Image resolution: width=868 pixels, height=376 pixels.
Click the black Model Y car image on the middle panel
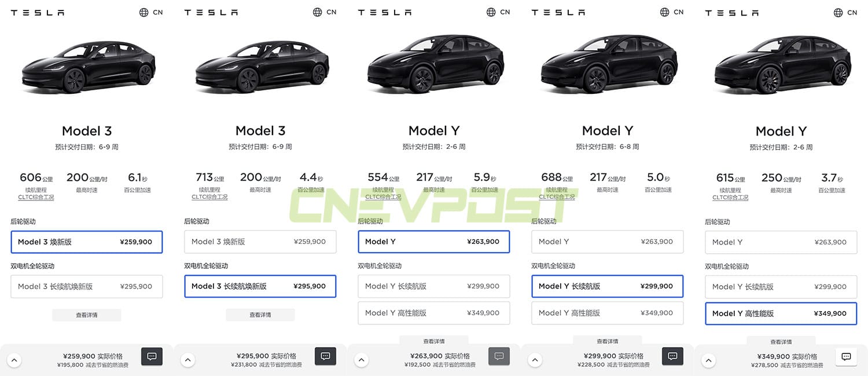434,64
